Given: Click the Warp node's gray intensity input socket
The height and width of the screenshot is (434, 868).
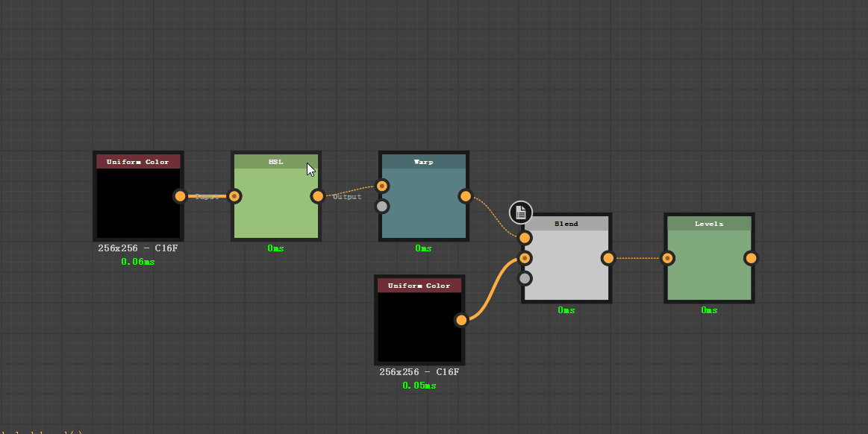Looking at the screenshot, I should click(x=383, y=205).
